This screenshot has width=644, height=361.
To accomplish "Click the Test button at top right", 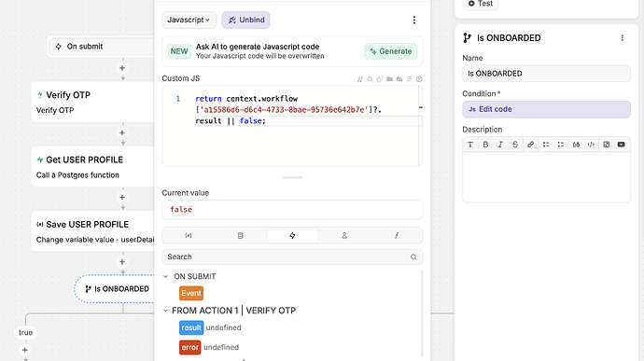I will 480,4.
